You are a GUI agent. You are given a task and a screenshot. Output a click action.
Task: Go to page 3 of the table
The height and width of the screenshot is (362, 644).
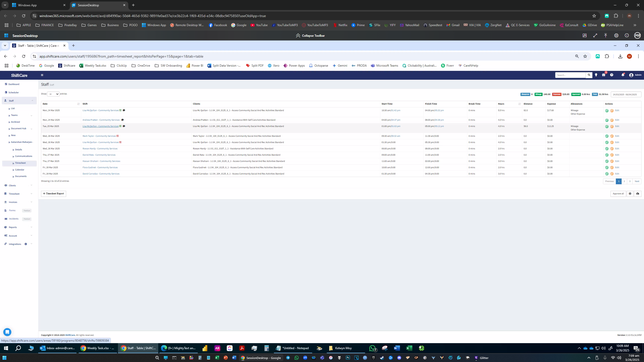pyautogui.click(x=630, y=181)
